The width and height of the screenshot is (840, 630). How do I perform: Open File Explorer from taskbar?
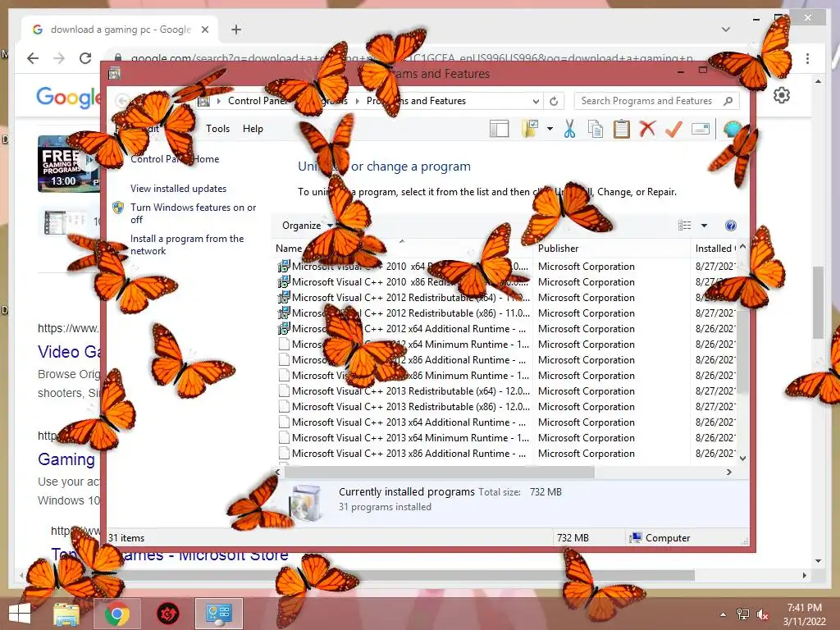pyautogui.click(x=66, y=614)
